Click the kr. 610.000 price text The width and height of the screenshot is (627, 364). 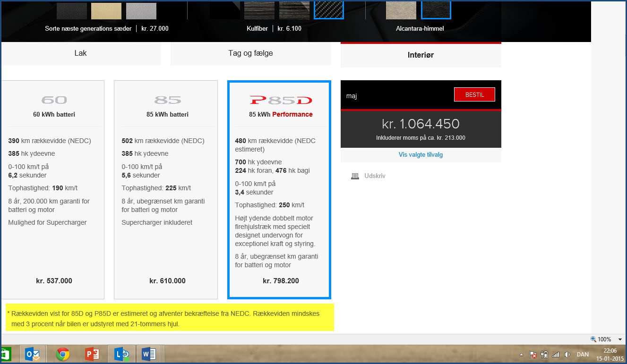pos(167,281)
